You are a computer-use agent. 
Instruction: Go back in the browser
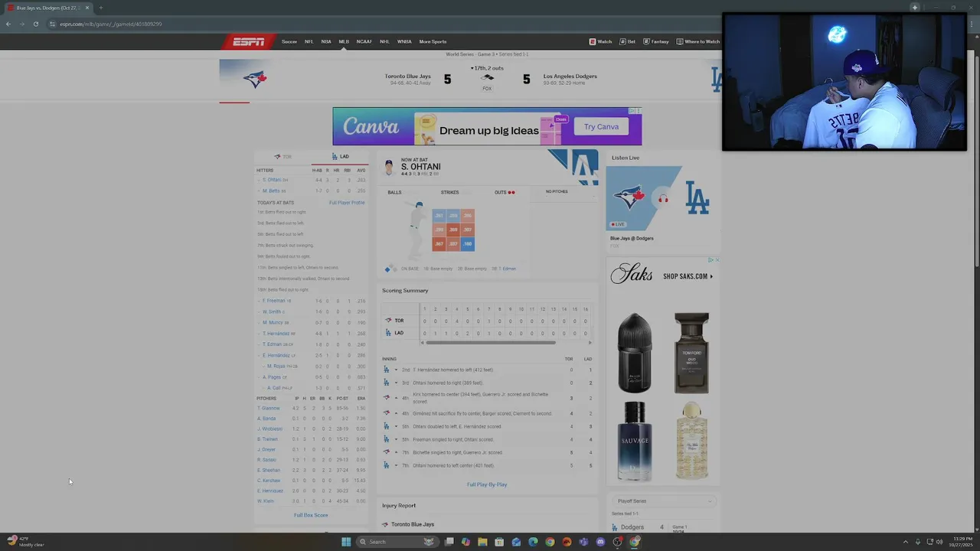pos(8,24)
